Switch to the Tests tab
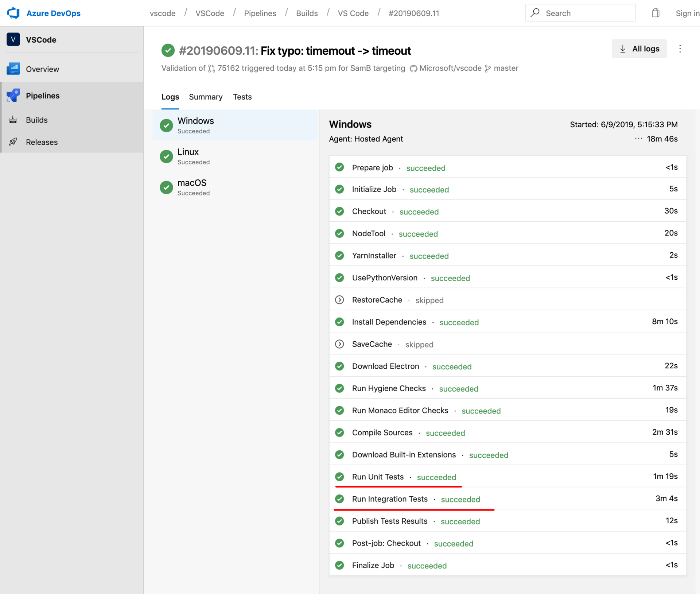Screen dimensions: 700x594 tap(242, 97)
